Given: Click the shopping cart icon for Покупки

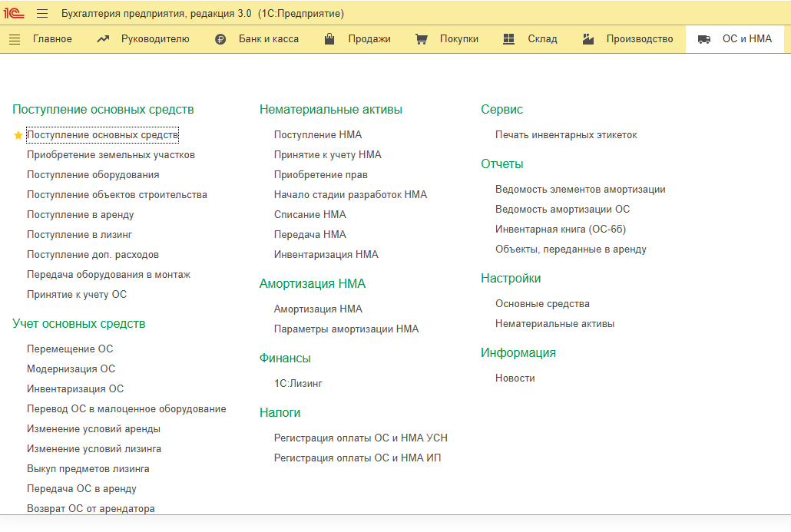Looking at the screenshot, I should tap(421, 39).
